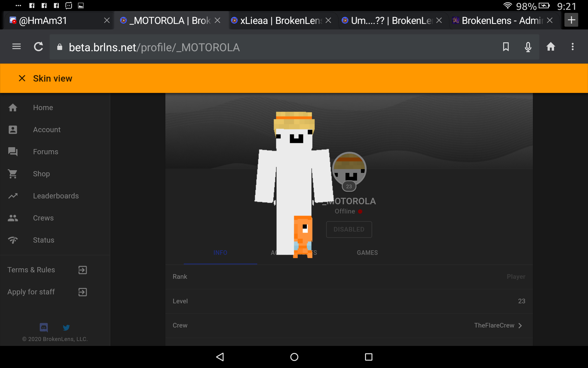Screen dimensions: 588x368
Task: Open TheFlareCrew crew link
Action: (494, 325)
